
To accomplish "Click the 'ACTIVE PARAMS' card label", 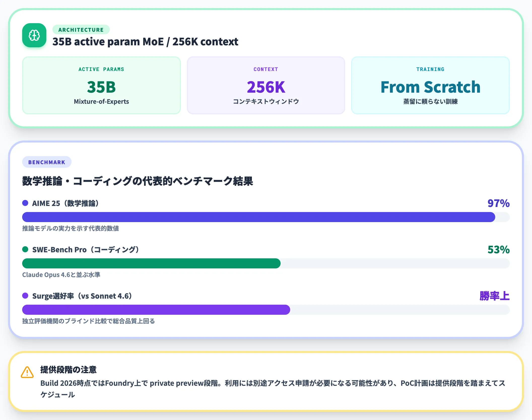I will (101, 69).
